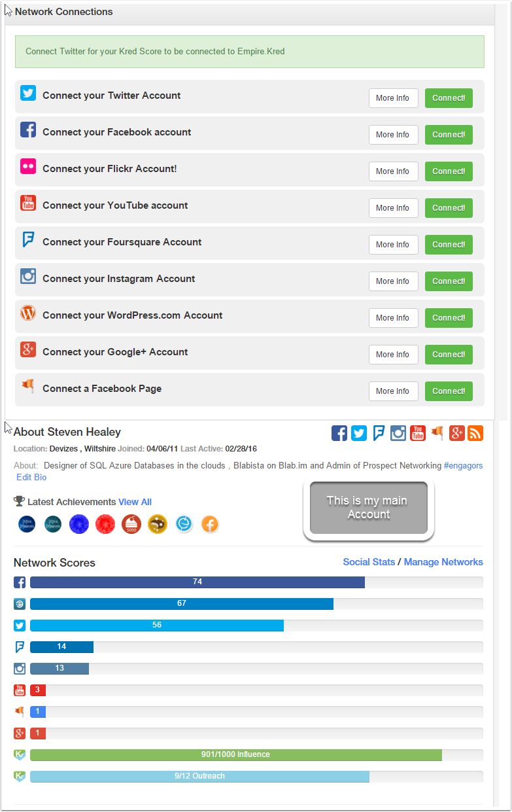Show More Info for Facebook Page
This screenshot has width=512, height=812.
coord(393,391)
